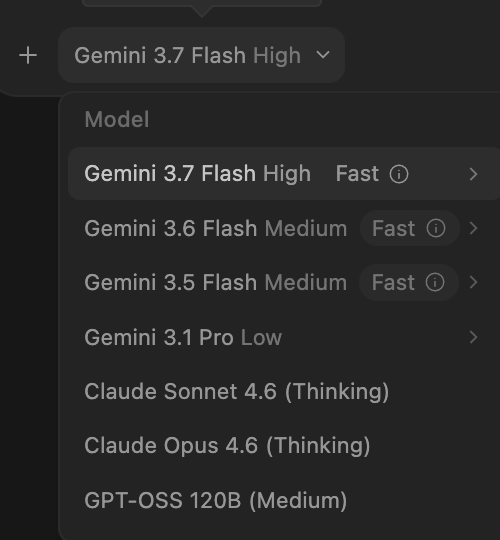
Task: Expand Gemini 3.7 Flash submenu arrow
Action: (473, 174)
